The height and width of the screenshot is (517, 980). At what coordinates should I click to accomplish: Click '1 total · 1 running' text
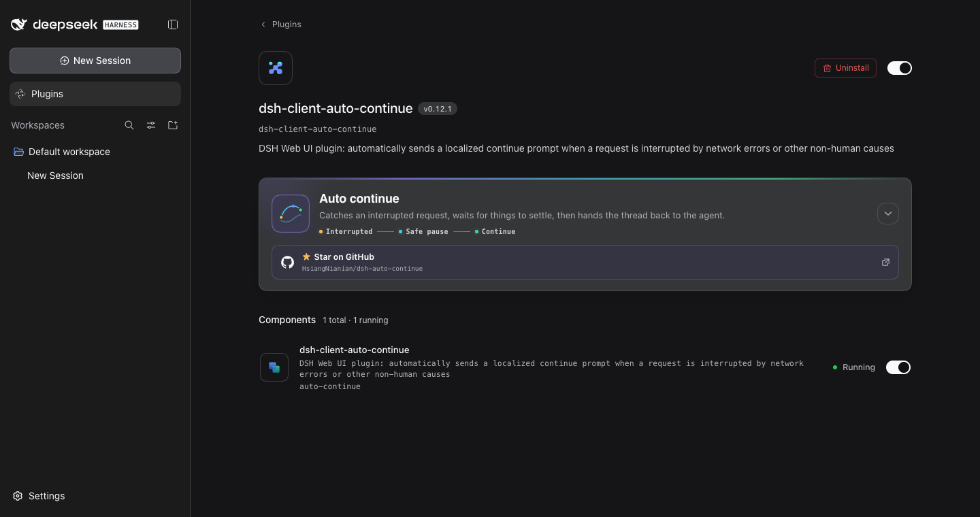(x=355, y=320)
